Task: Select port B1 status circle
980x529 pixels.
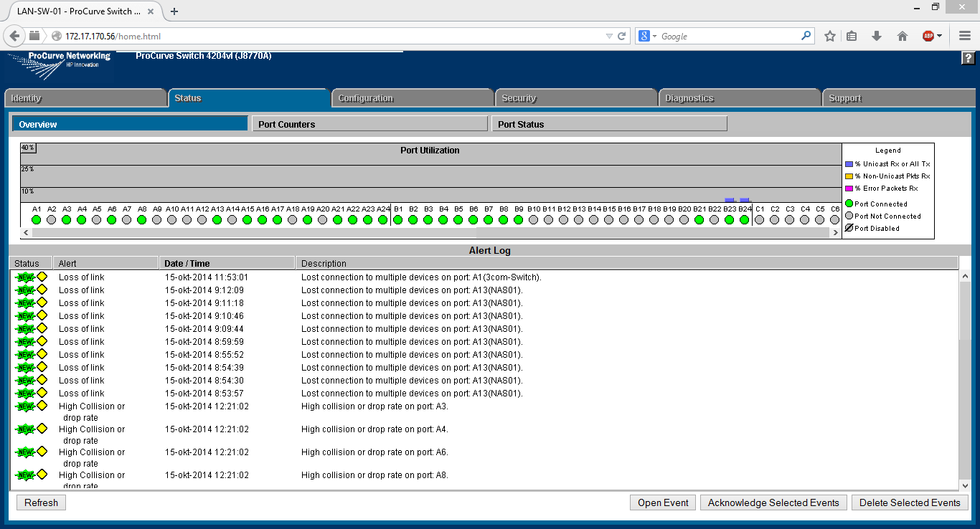Action: pyautogui.click(x=398, y=220)
